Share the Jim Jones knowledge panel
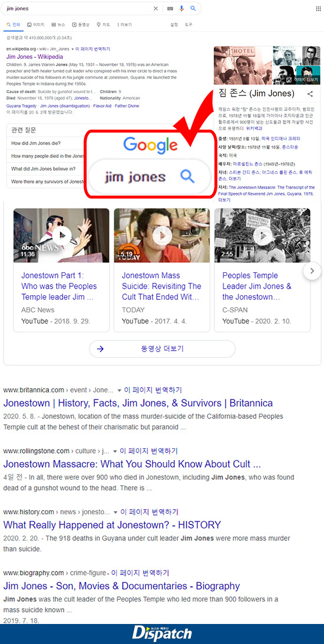This screenshot has height=644, width=324. [x=310, y=94]
